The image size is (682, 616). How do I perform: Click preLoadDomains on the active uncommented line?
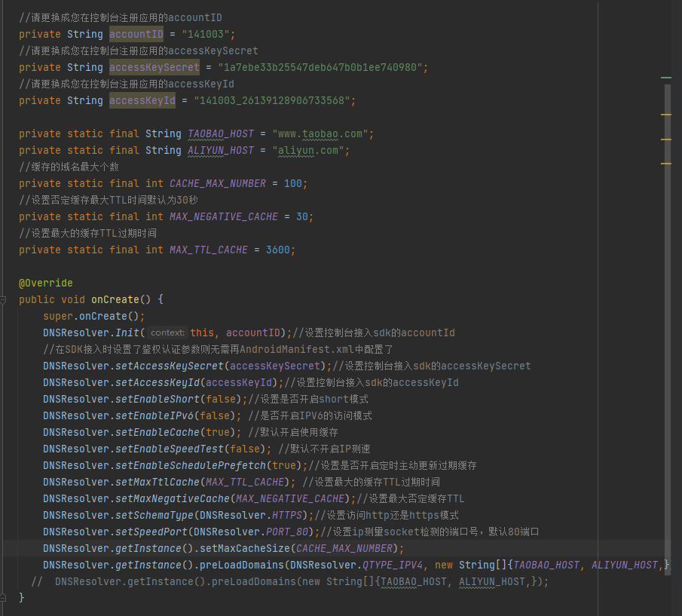coord(242,565)
